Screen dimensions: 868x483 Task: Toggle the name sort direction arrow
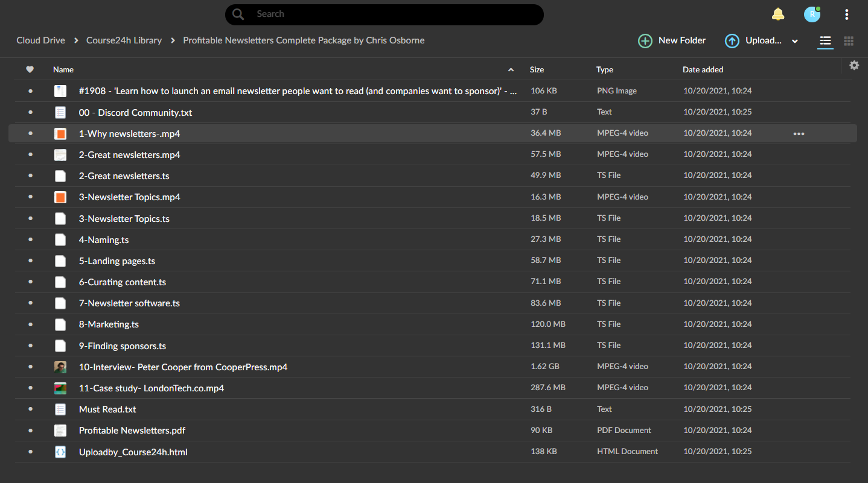pos(511,70)
